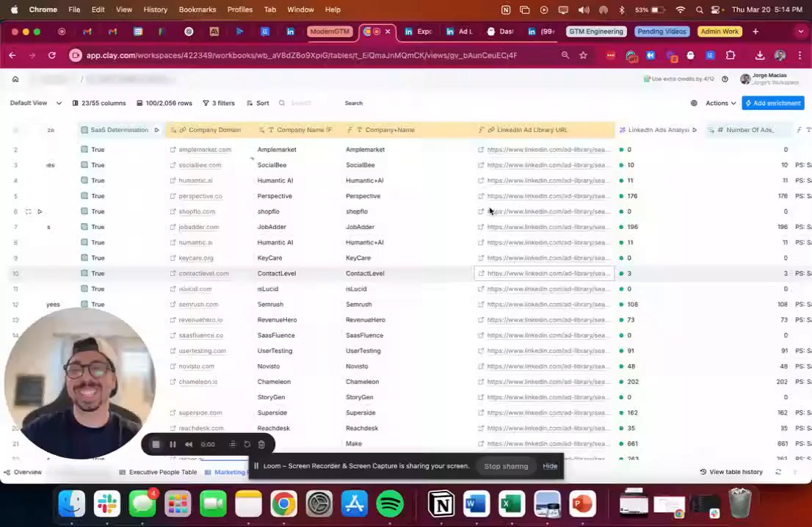
Task: Open the Loom drawing tools grid icon
Action: (x=233, y=444)
